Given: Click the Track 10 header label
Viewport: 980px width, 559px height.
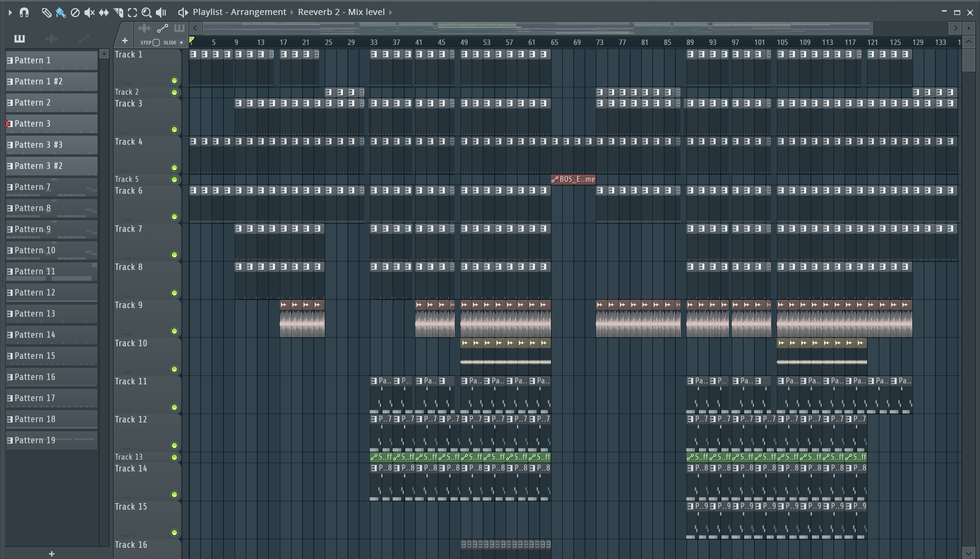Looking at the screenshot, I should (131, 343).
